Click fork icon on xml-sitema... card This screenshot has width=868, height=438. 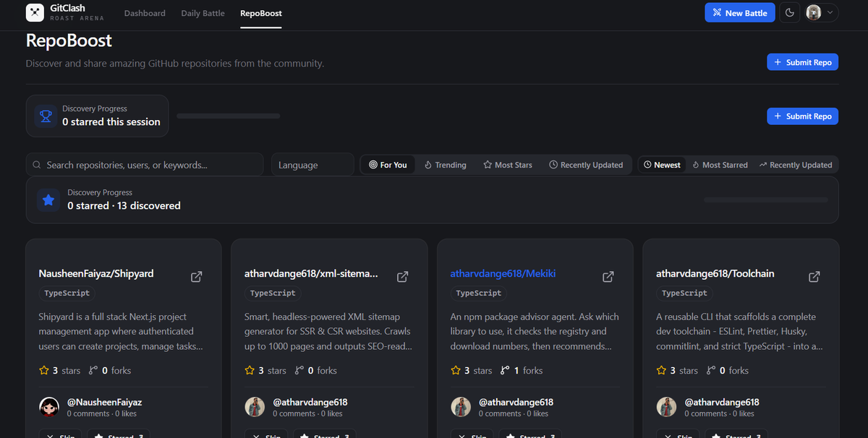299,370
